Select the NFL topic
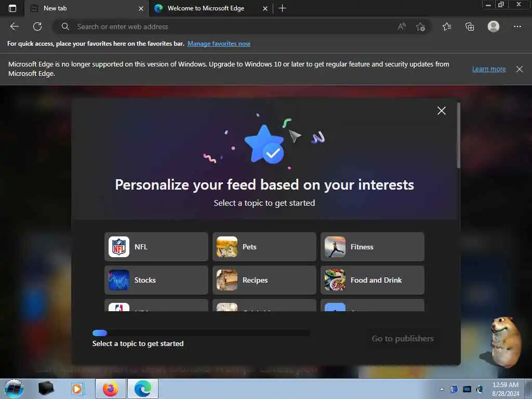Screen dimensions: 532x399 coord(156,247)
